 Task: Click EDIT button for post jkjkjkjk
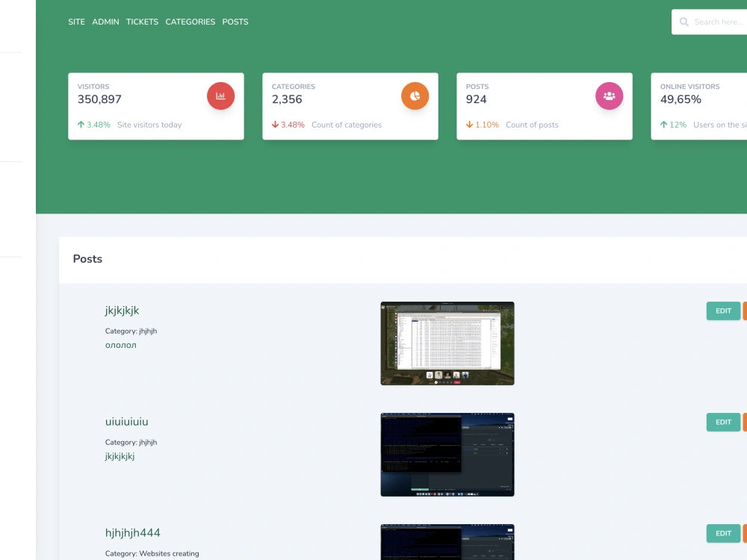pyautogui.click(x=723, y=311)
